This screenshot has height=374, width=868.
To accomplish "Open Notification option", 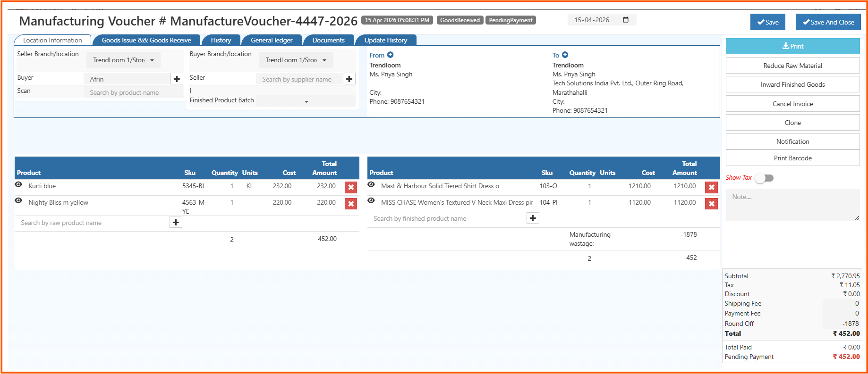I will (x=793, y=141).
